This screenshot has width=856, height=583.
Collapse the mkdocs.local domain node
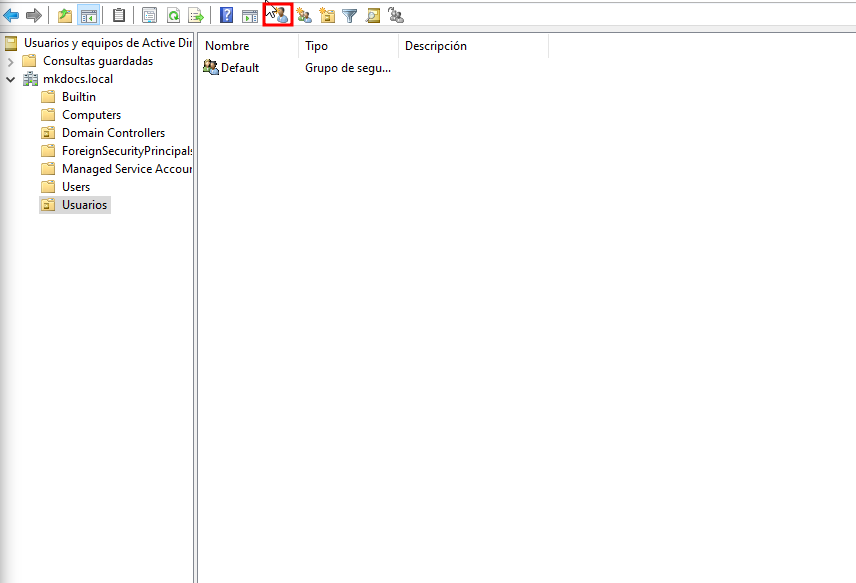[x=10, y=79]
